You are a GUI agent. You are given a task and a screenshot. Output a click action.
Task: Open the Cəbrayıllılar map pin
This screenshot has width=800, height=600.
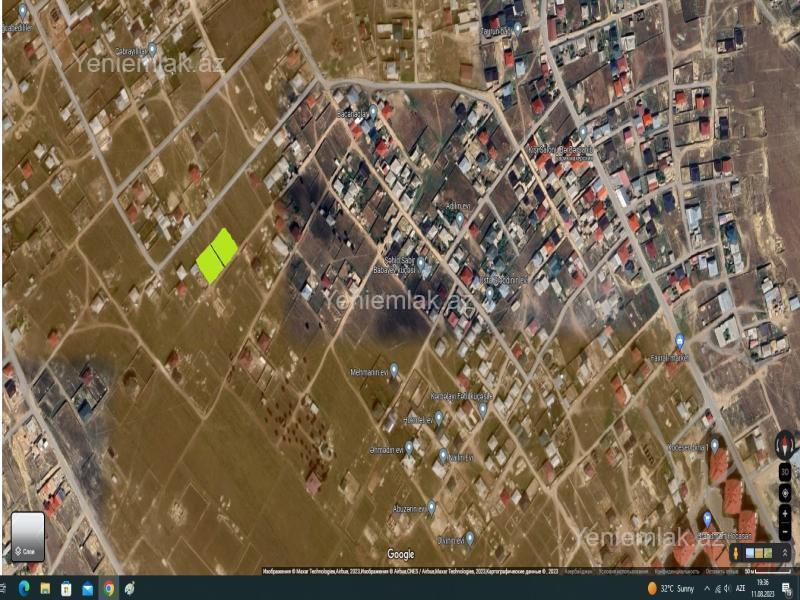(x=152, y=49)
